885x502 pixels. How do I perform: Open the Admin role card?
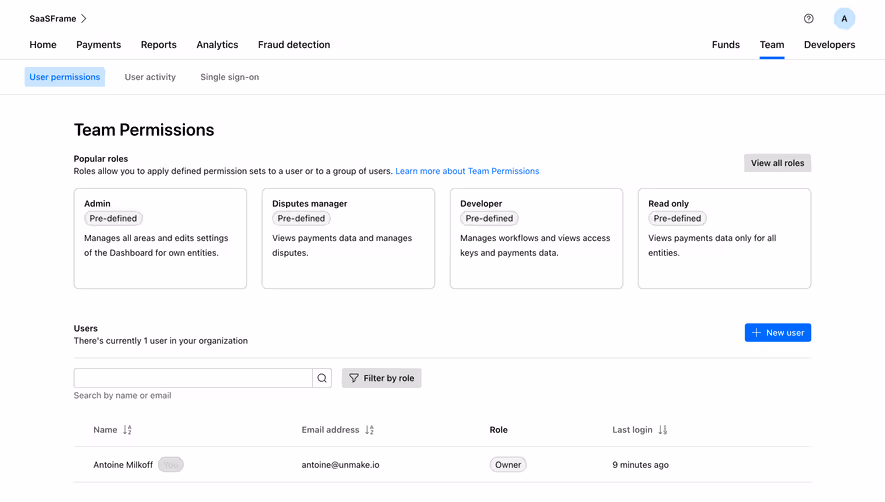160,238
